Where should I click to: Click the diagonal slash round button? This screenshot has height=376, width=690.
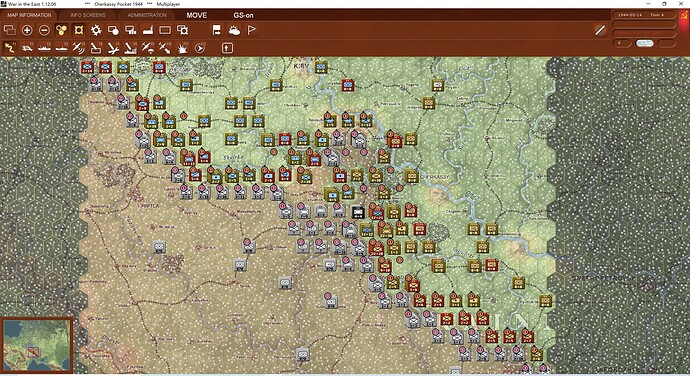(600, 30)
